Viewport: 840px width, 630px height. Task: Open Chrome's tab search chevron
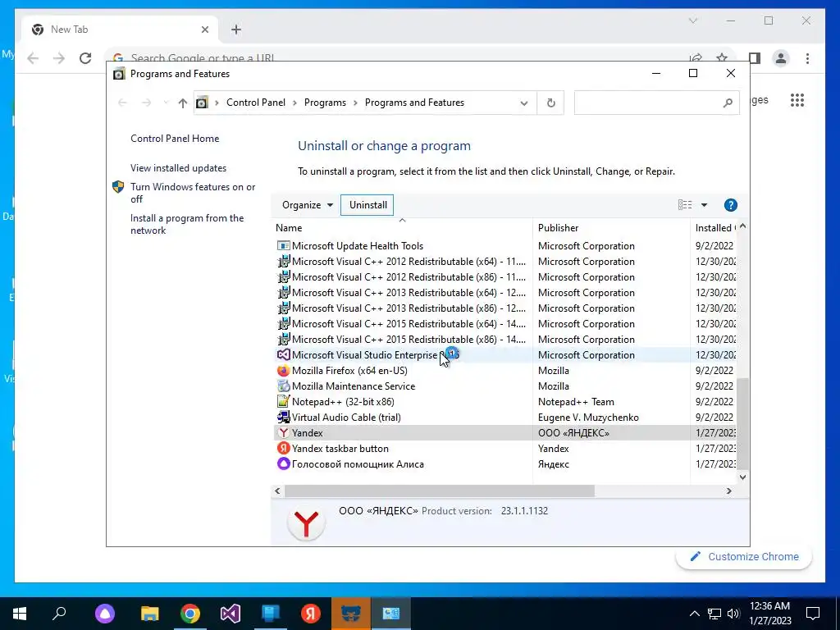tap(692, 21)
